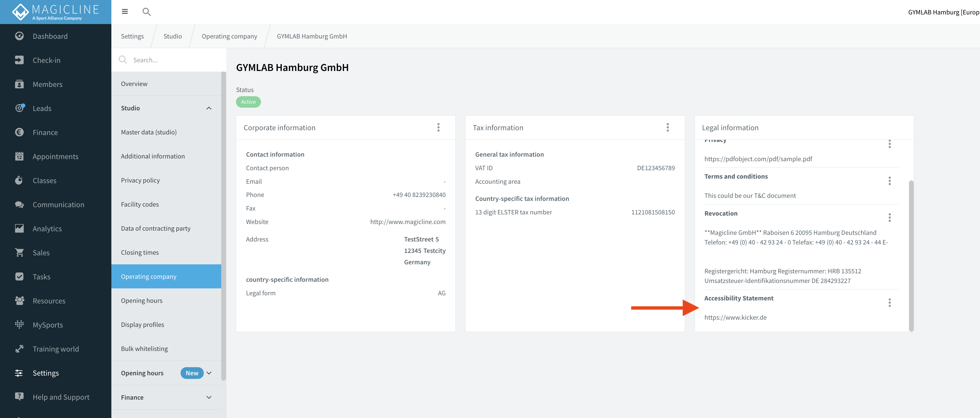Click GYMLAB Hamburg studio selector top right
Screen dimensions: 980x418
(944, 12)
